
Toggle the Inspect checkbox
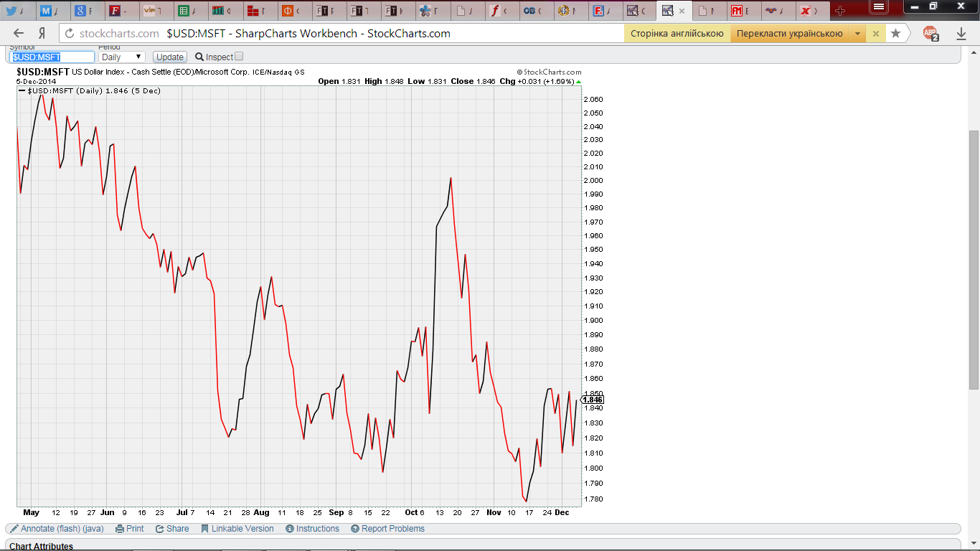click(x=239, y=56)
